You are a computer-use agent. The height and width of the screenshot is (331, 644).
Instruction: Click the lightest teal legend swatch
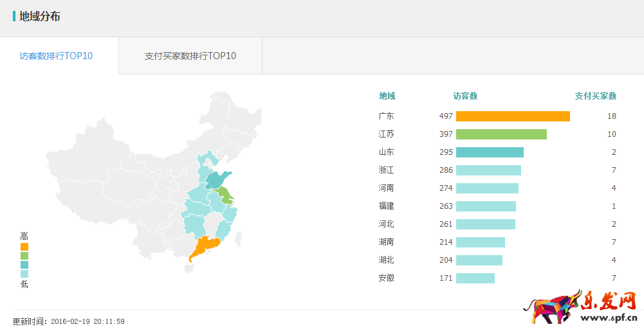pyautogui.click(x=24, y=273)
